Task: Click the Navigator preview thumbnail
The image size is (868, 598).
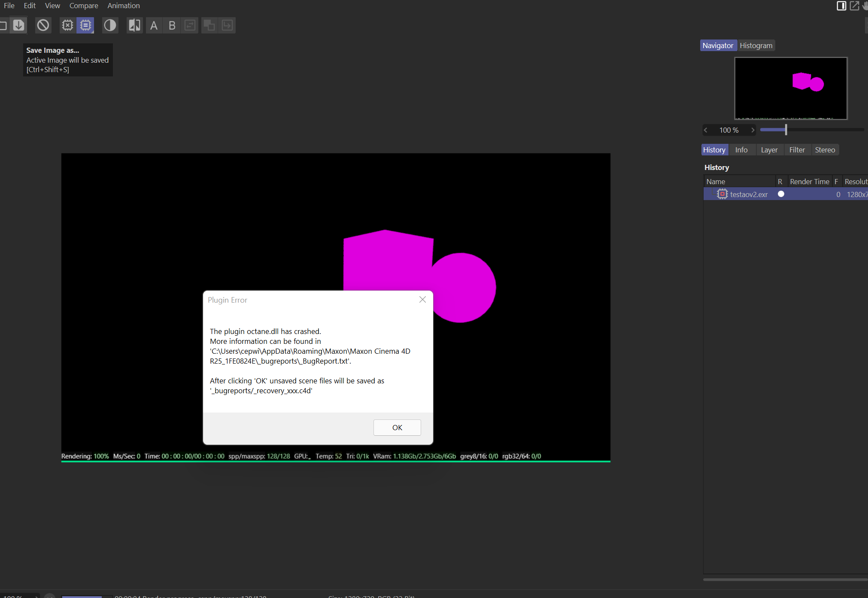Action: point(791,88)
